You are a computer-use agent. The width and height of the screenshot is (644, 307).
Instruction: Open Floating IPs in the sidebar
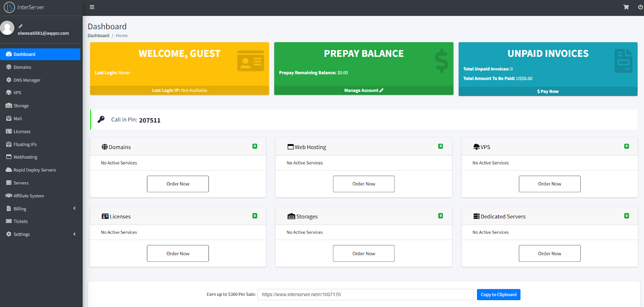[40, 144]
